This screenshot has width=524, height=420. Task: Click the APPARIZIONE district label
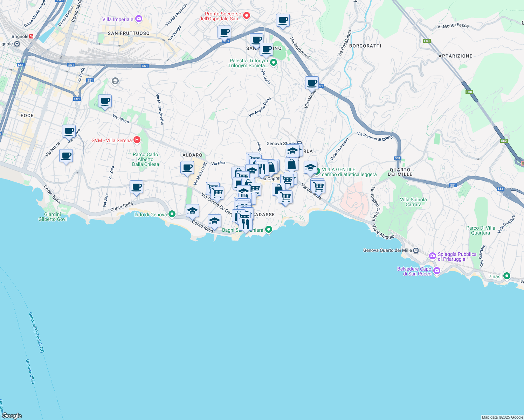(455, 56)
